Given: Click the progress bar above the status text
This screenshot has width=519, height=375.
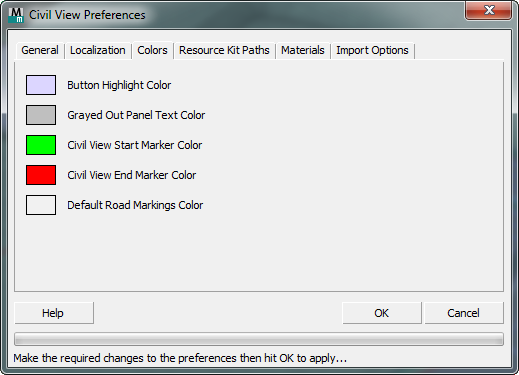Looking at the screenshot, I should [259, 339].
